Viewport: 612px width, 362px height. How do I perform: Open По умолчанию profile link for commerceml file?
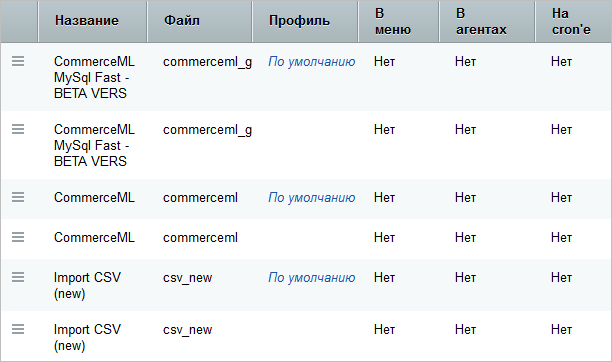pyautogui.click(x=311, y=198)
